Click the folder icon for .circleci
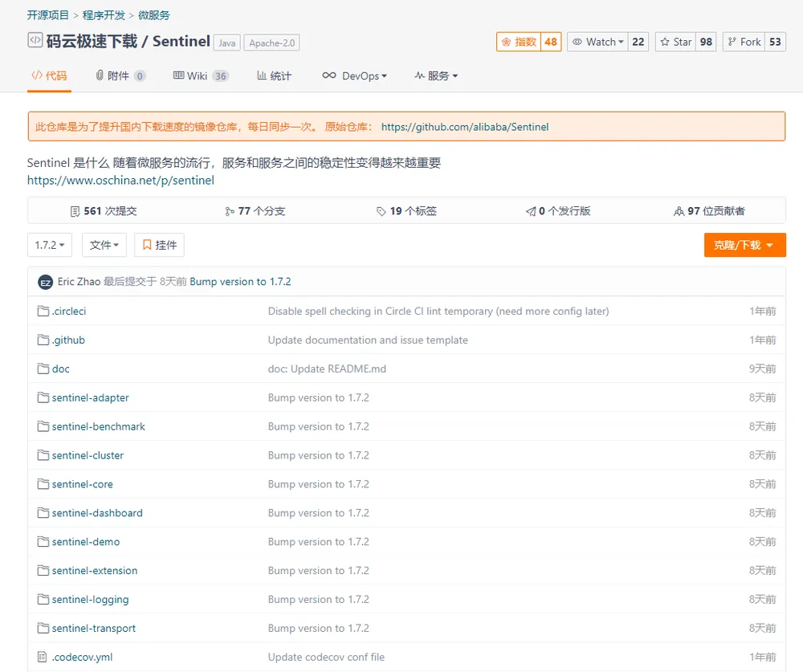The image size is (803, 672). 43,311
